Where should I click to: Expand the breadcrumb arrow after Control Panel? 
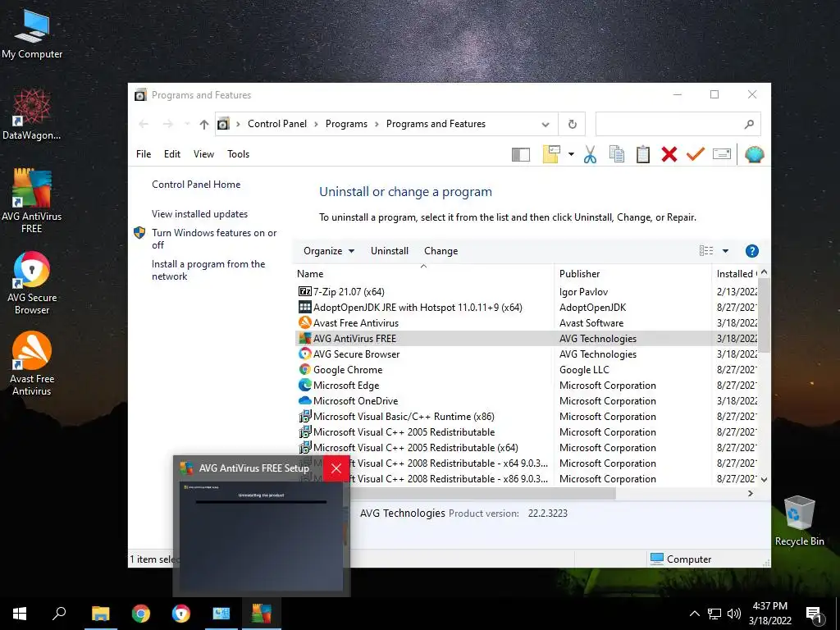coord(316,125)
